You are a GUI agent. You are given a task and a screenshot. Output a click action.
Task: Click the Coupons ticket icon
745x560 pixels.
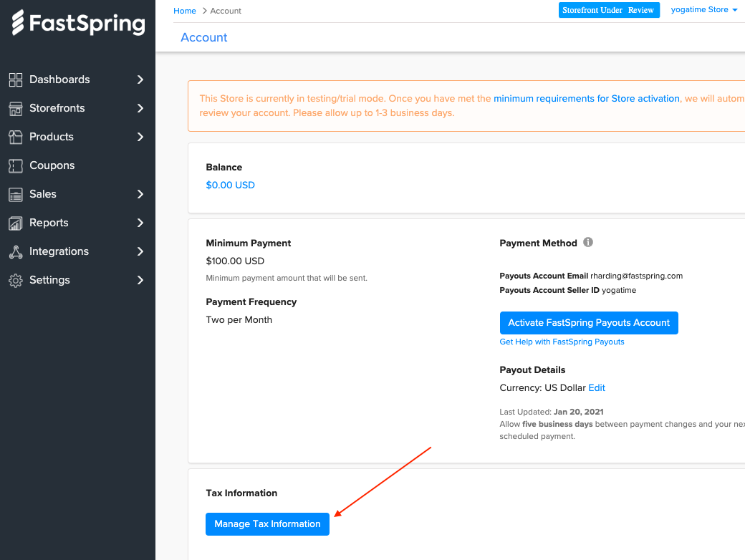(16, 165)
